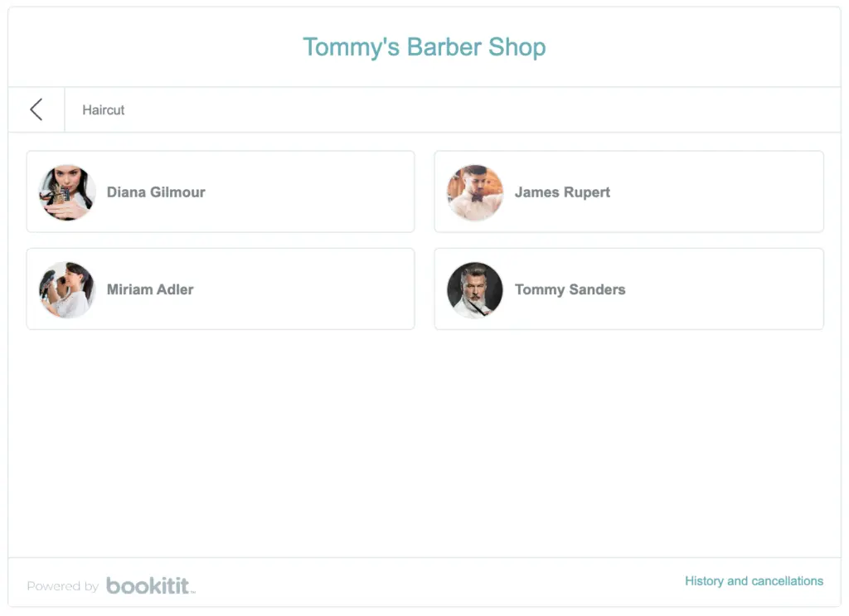Click the Tommy's Barber Shop title

coord(424,47)
